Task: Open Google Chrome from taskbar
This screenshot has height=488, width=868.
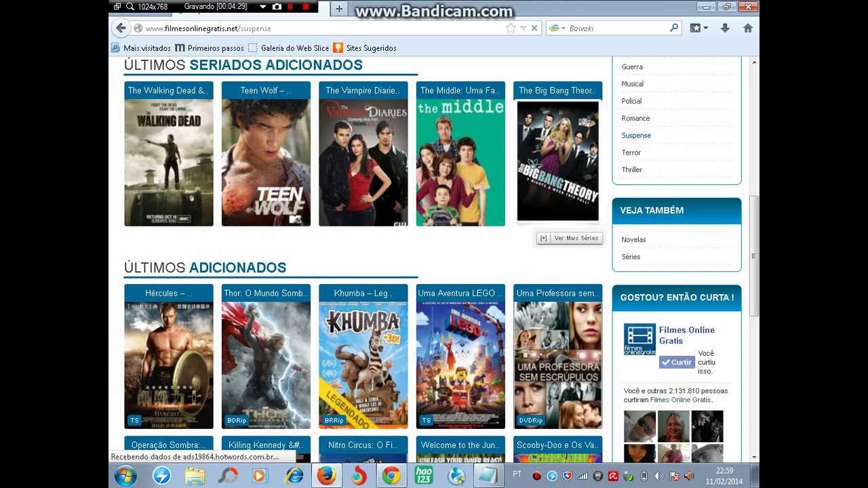Action: pyautogui.click(x=391, y=476)
